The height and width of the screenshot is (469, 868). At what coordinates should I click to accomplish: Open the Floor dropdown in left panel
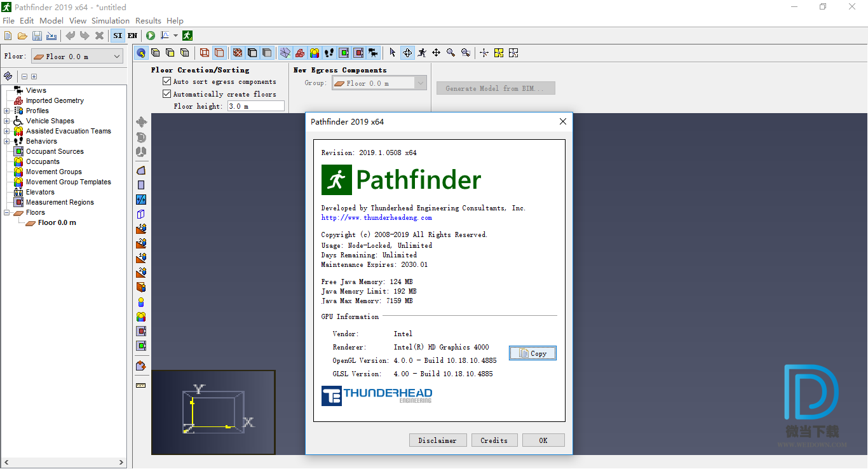(76, 57)
